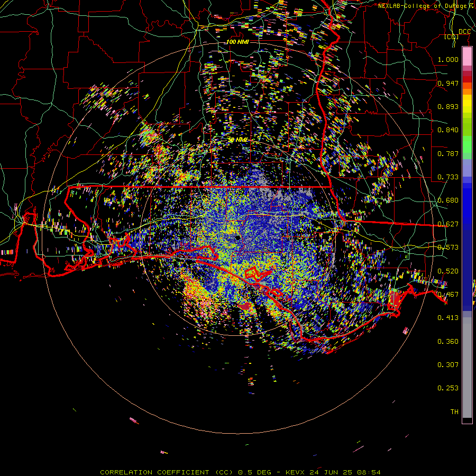
Task: Click the 0.840 scale value
Action: [448, 130]
